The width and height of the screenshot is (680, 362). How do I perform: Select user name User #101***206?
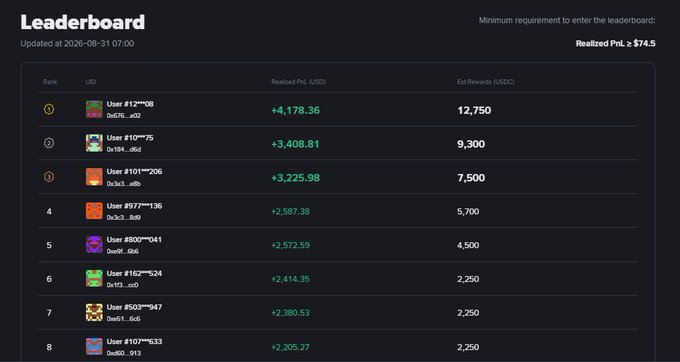click(x=134, y=172)
